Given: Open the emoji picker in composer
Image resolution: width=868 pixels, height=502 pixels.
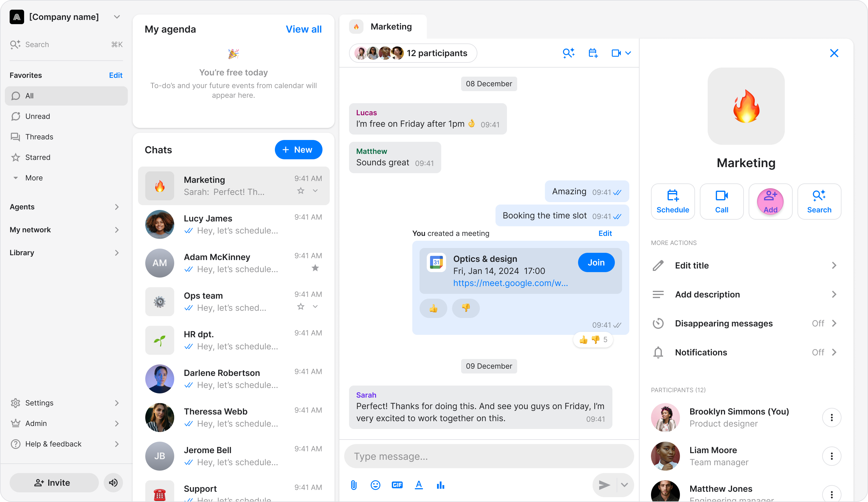Looking at the screenshot, I should [x=376, y=485].
